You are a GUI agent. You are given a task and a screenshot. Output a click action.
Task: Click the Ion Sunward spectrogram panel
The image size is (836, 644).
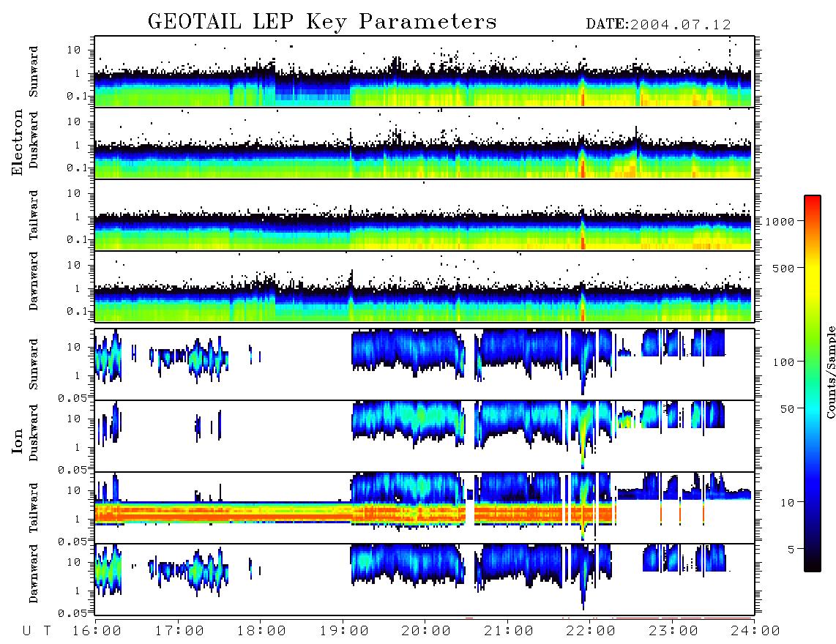tap(425, 364)
